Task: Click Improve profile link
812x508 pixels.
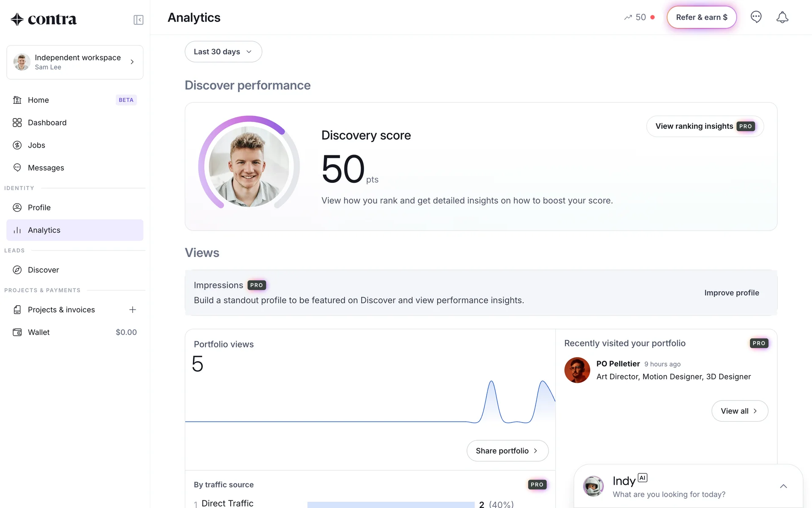Action: pyautogui.click(x=731, y=293)
